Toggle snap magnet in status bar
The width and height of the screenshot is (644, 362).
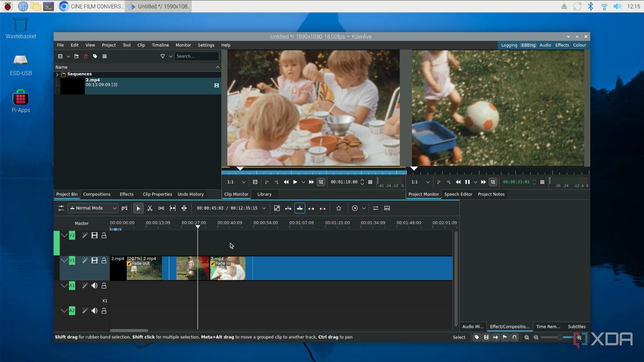(515, 338)
